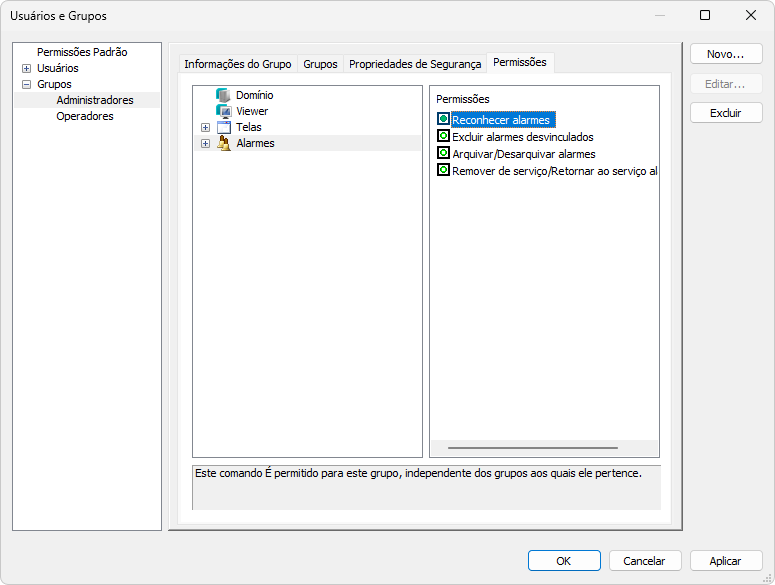Click the Aplicar button

point(726,561)
